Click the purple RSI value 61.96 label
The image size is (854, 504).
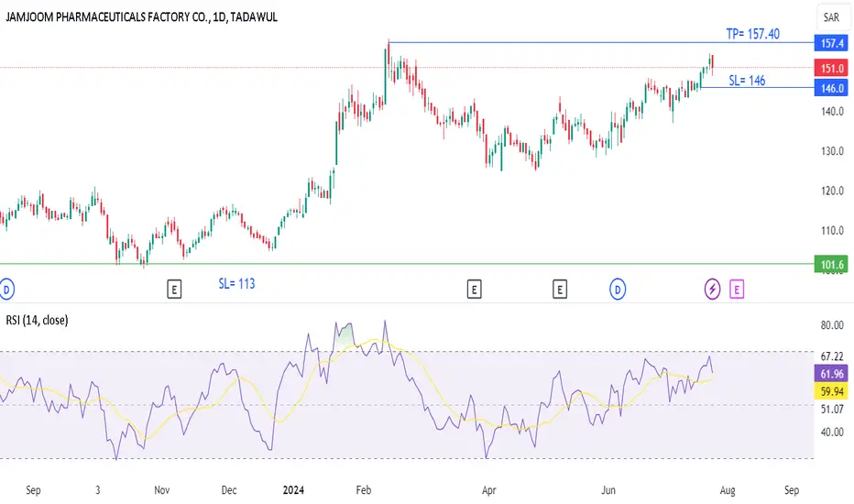click(x=831, y=374)
